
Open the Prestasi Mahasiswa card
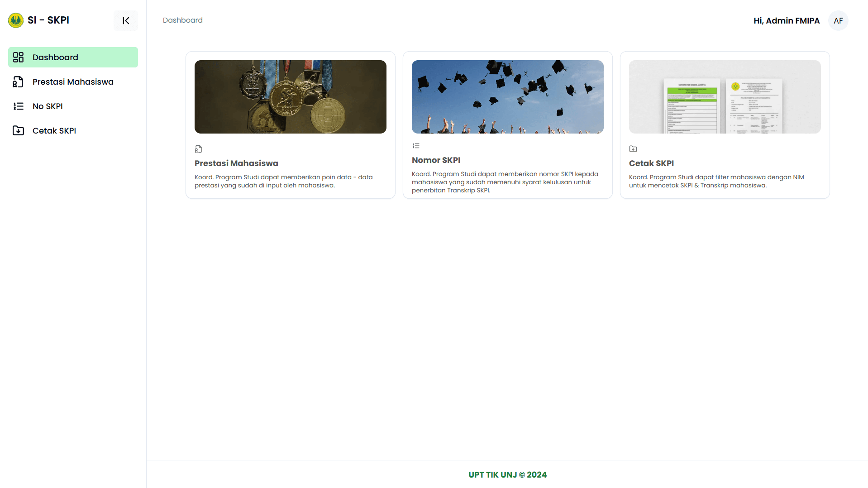[x=290, y=124]
